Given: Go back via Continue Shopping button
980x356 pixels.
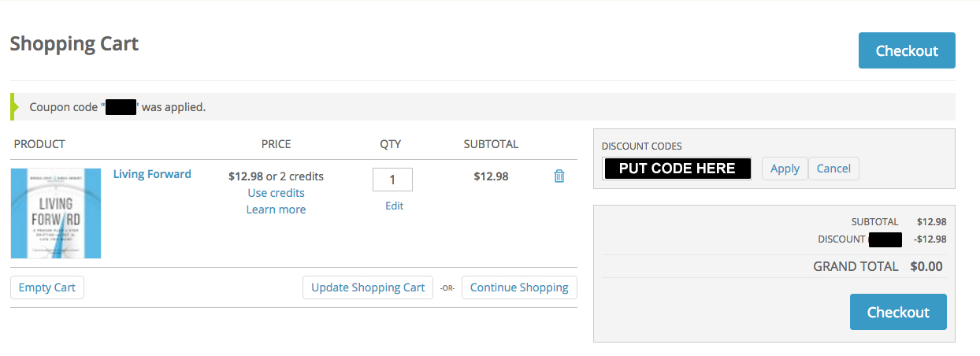Looking at the screenshot, I should 519,287.
